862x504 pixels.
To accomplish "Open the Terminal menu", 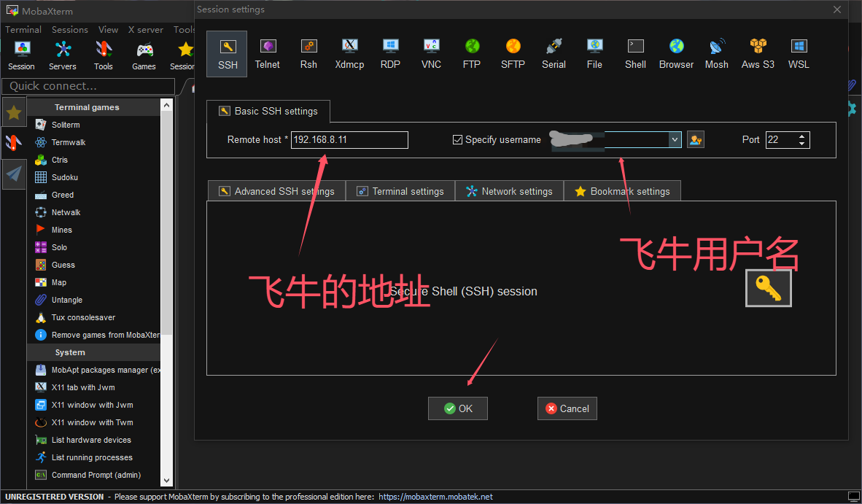I will click(x=23, y=30).
